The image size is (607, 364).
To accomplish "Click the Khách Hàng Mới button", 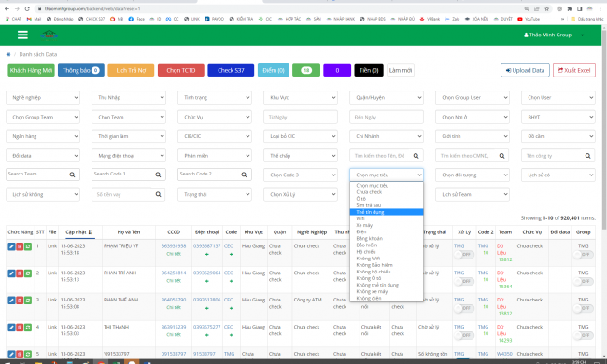I will point(32,70).
